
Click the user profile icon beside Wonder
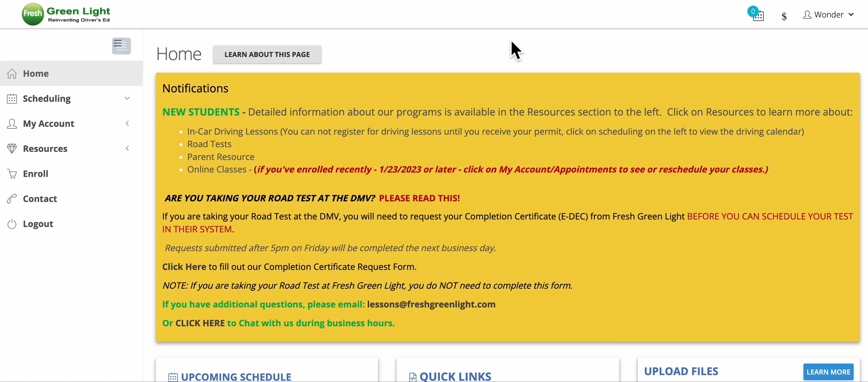807,15
